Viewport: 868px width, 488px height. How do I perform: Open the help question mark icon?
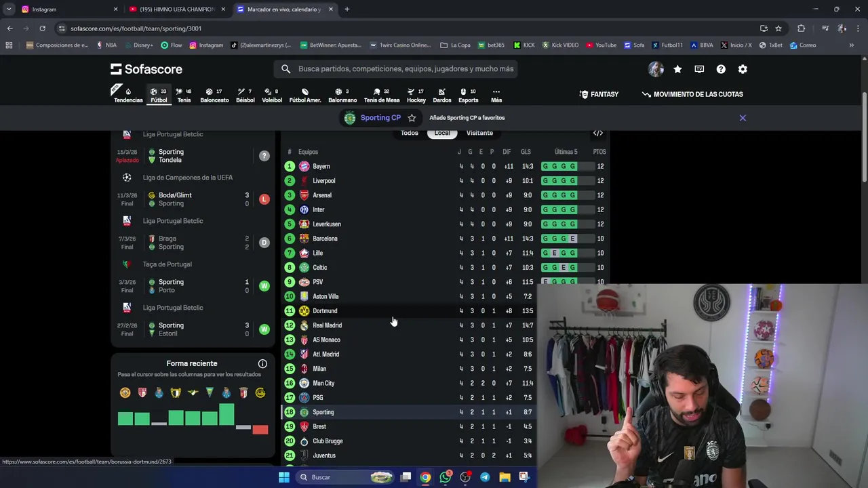(x=721, y=69)
